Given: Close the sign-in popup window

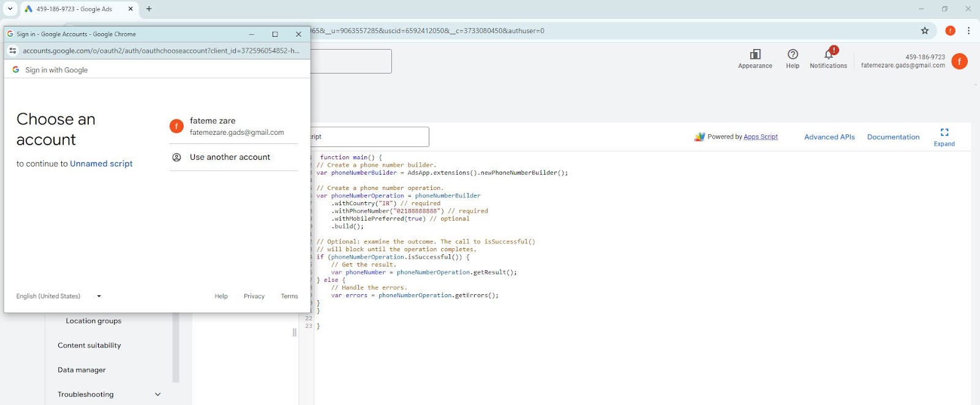Looking at the screenshot, I should pyautogui.click(x=298, y=34).
